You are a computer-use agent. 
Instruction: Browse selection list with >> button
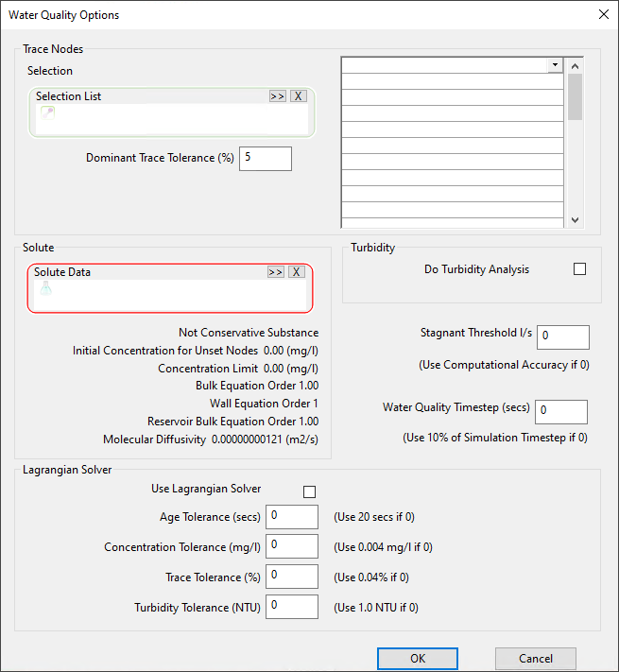[x=278, y=96]
